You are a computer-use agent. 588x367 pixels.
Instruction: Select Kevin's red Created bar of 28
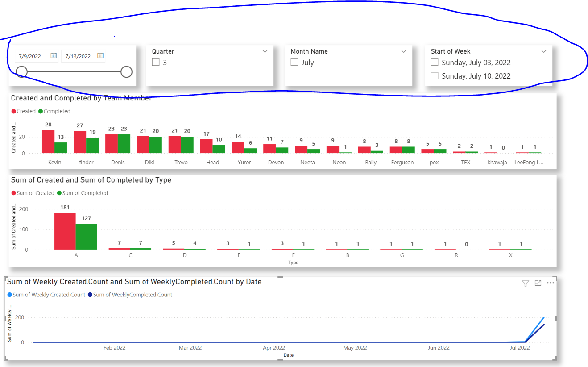tap(48, 142)
